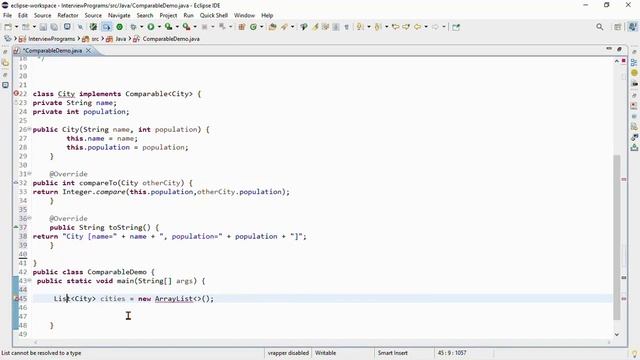Click the cursor position 45 : 9 : 1057

[452, 353]
